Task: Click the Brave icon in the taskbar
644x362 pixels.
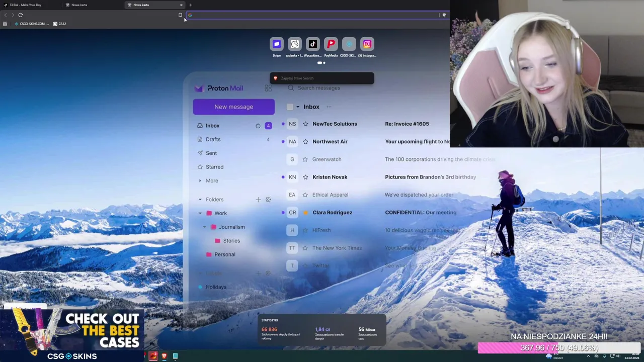Action: point(164,356)
